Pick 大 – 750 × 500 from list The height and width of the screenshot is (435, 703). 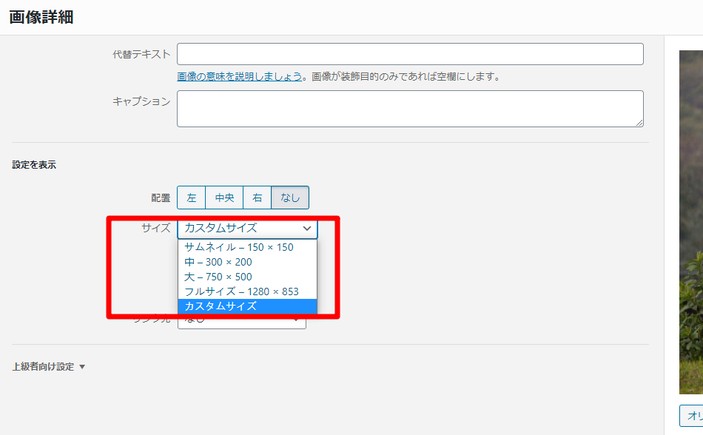(x=219, y=277)
